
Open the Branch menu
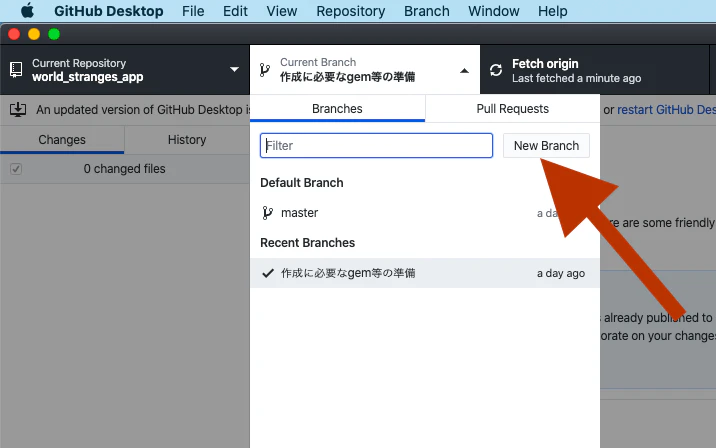click(x=426, y=11)
